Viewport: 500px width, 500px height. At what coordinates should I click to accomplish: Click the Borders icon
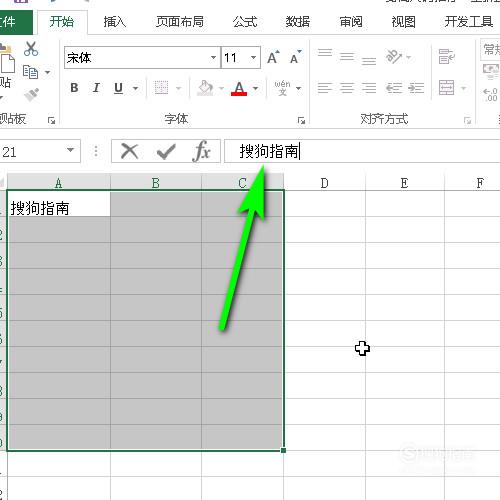click(161, 88)
